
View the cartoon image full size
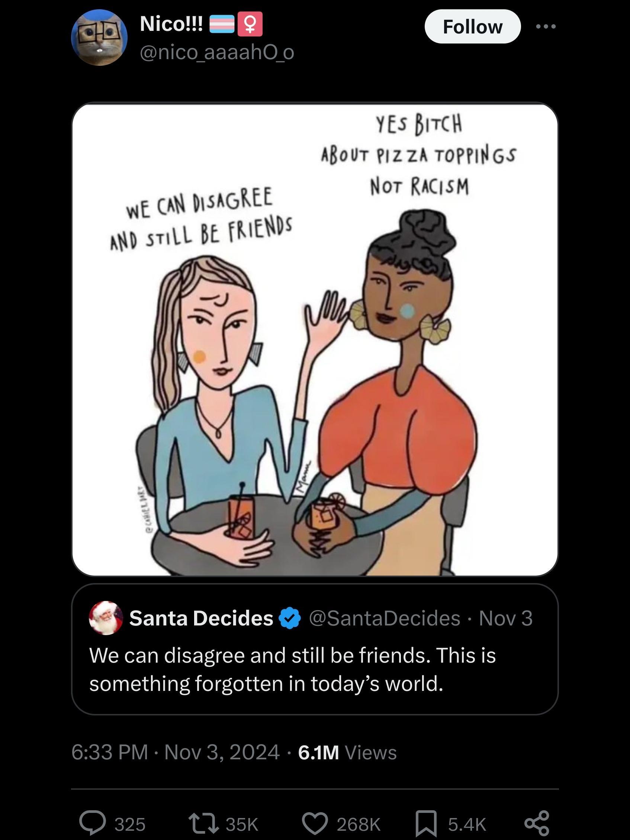pos(315,339)
